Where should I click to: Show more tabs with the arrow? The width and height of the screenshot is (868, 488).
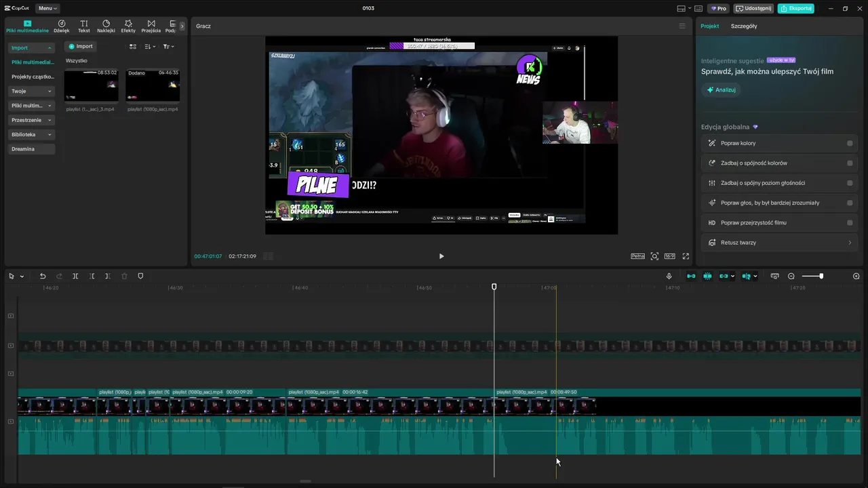coord(182,26)
